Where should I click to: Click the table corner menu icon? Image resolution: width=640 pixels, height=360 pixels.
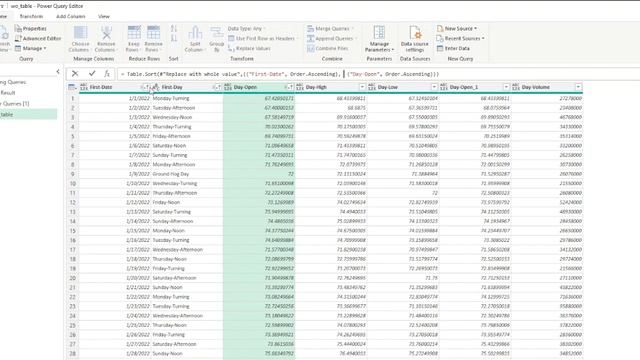[x=72, y=87]
